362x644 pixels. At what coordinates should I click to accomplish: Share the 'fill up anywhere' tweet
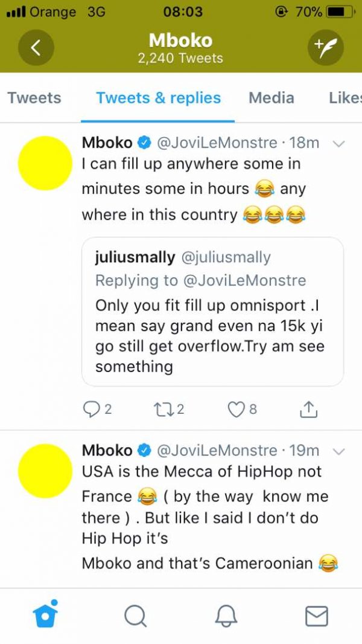(308, 410)
